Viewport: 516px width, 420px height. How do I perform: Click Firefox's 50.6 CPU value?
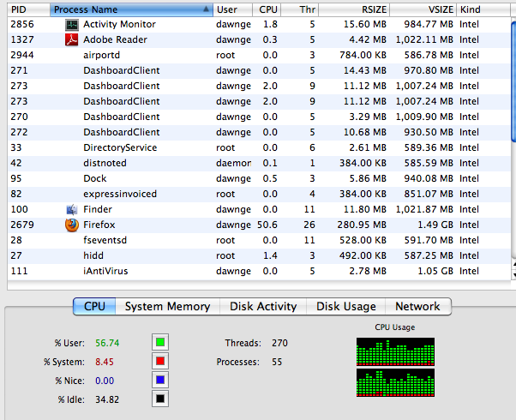click(x=267, y=225)
